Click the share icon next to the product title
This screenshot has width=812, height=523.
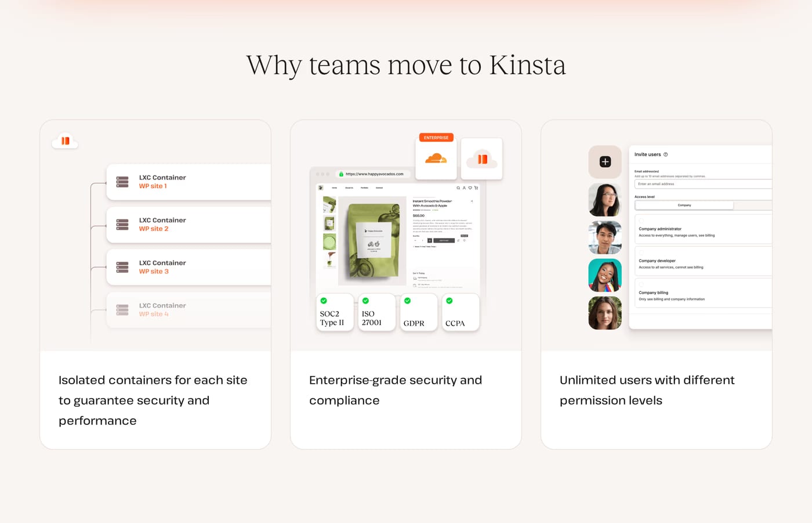(472, 201)
